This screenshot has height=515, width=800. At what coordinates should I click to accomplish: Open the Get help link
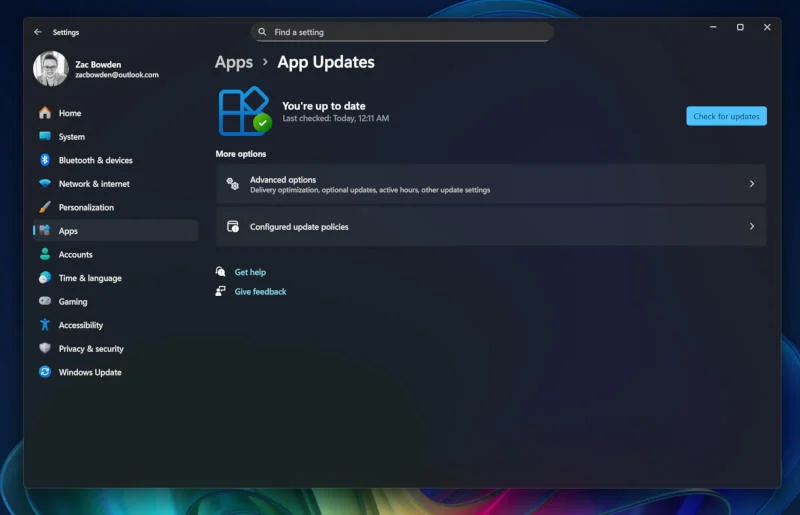(x=250, y=272)
